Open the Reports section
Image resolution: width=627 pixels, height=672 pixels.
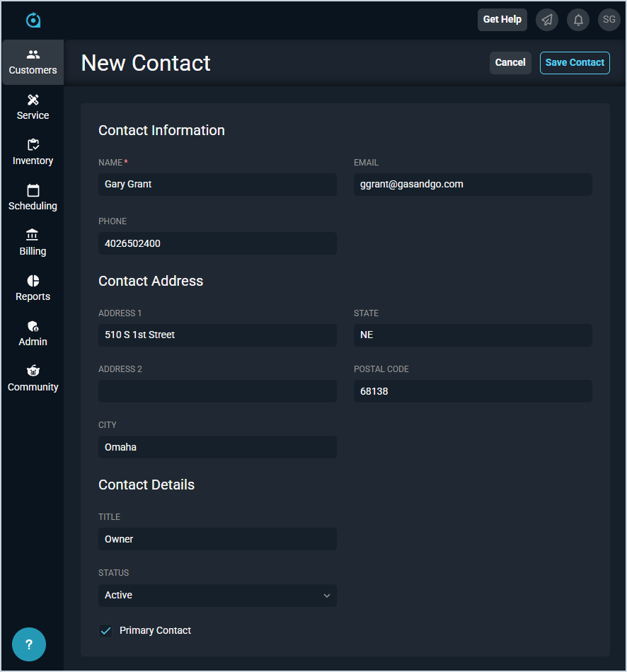(x=33, y=289)
